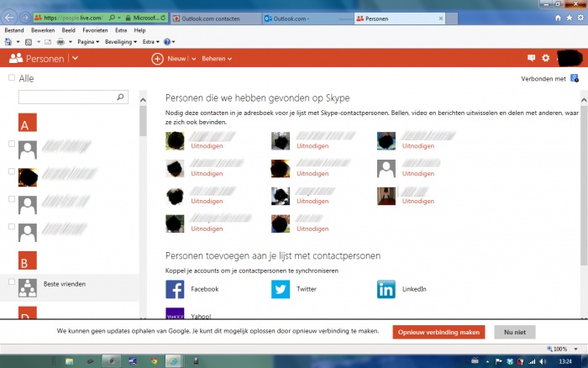Open the Extra dropdown in command bar
The image size is (588, 368).
(150, 42)
